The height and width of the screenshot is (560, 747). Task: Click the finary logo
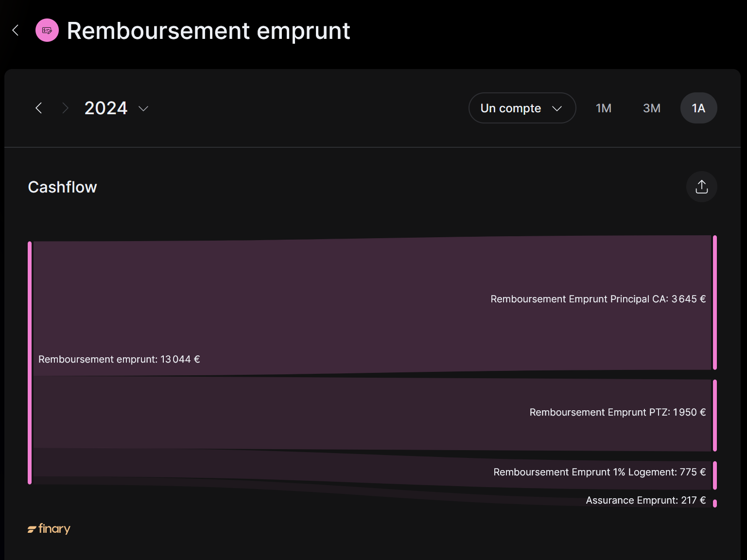tap(49, 528)
